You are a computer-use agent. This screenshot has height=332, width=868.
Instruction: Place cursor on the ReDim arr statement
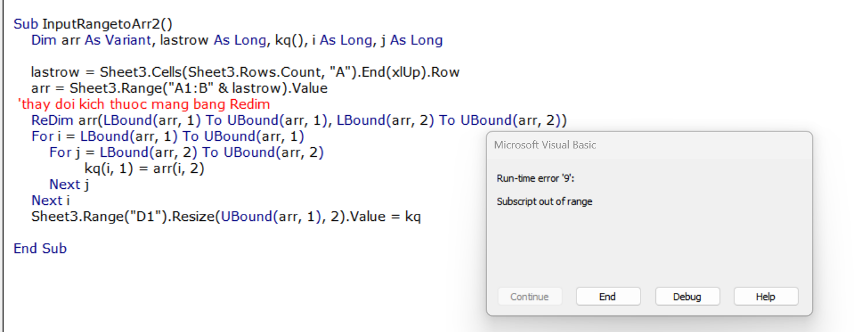(299, 121)
